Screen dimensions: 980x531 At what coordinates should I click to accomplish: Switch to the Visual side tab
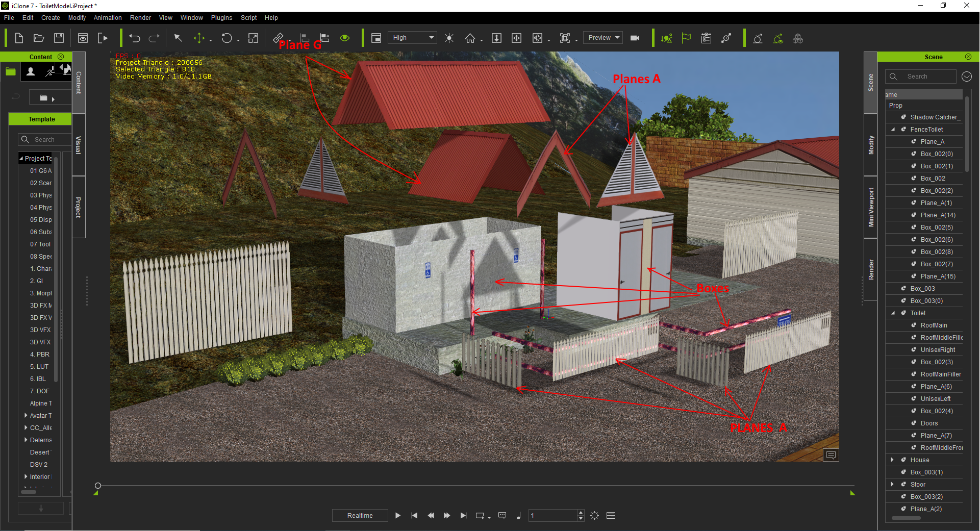click(x=79, y=145)
